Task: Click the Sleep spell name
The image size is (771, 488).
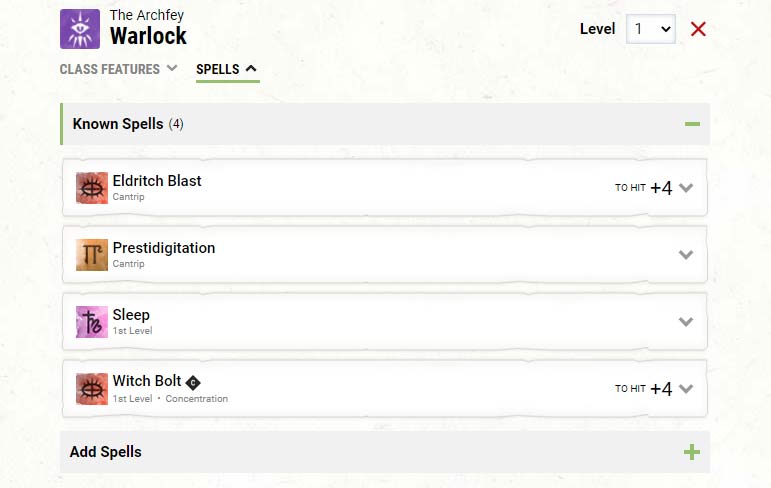Action: [x=131, y=315]
